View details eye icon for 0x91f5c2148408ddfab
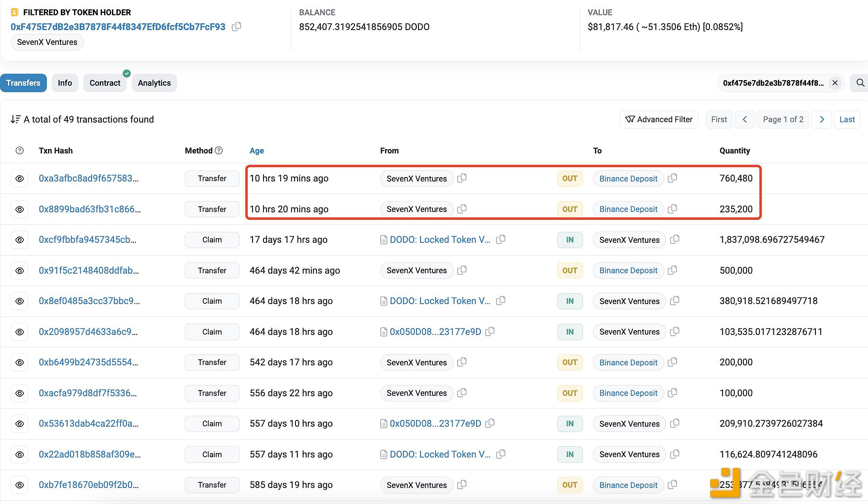This screenshot has width=868, height=504. 20,271
